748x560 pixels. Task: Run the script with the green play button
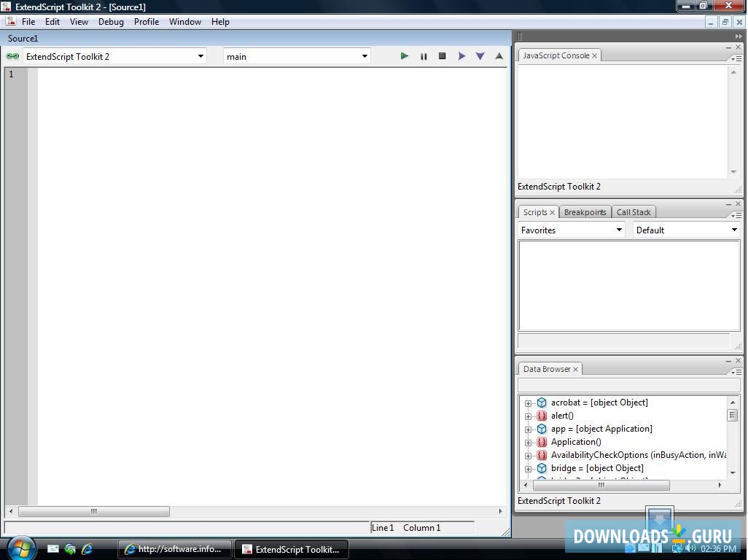point(404,56)
